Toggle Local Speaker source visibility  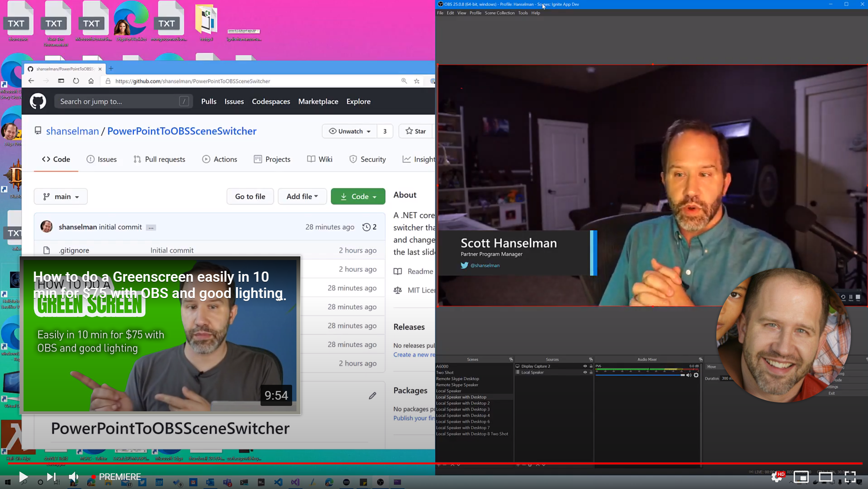pos(585,372)
